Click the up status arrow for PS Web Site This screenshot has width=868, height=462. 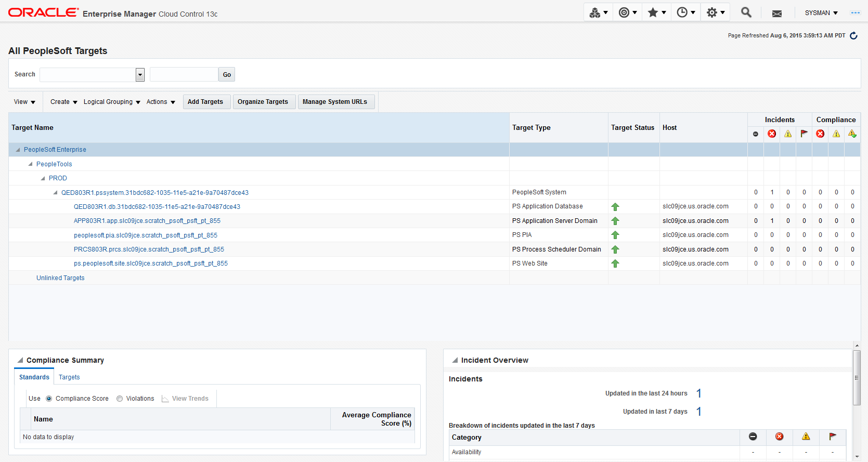click(615, 263)
